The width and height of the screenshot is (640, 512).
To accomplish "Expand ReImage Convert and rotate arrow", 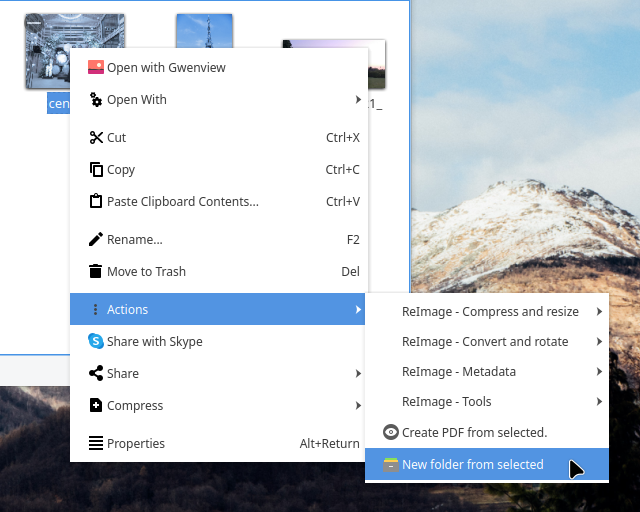I will (x=599, y=341).
